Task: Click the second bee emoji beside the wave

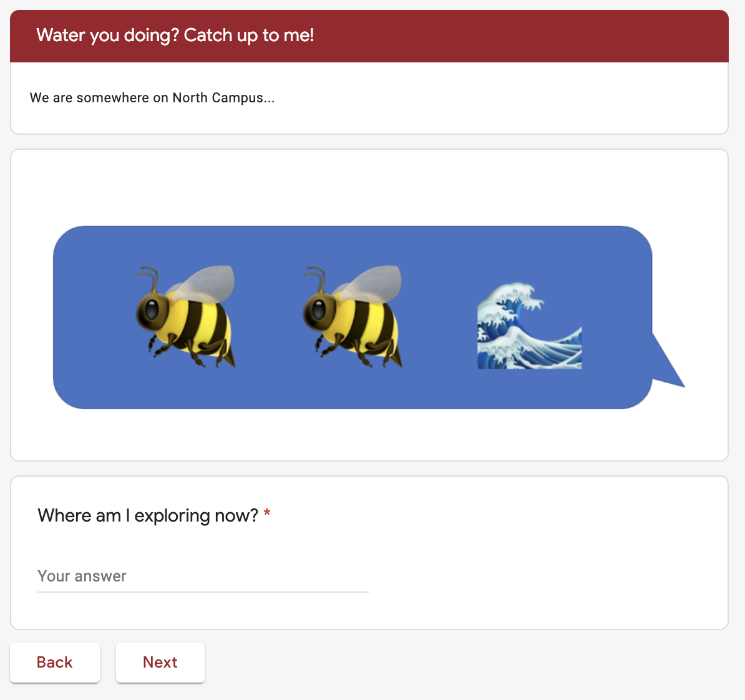Action: point(353,316)
